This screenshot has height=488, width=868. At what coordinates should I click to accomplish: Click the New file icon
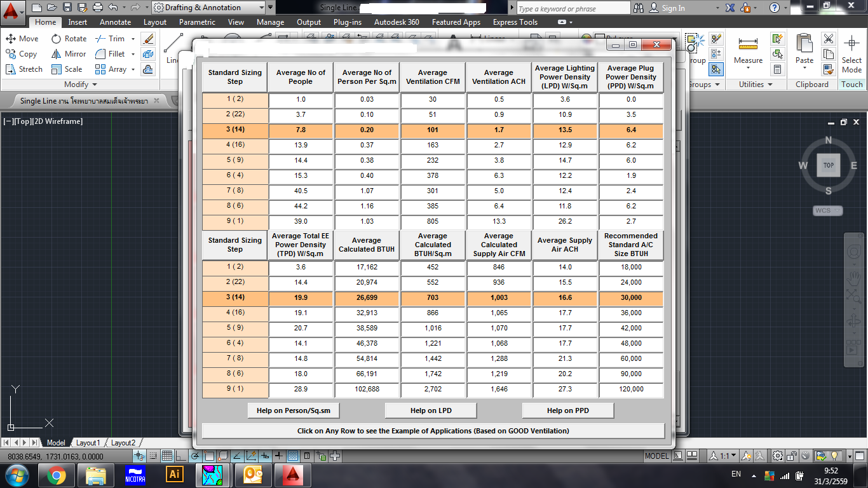[37, 8]
